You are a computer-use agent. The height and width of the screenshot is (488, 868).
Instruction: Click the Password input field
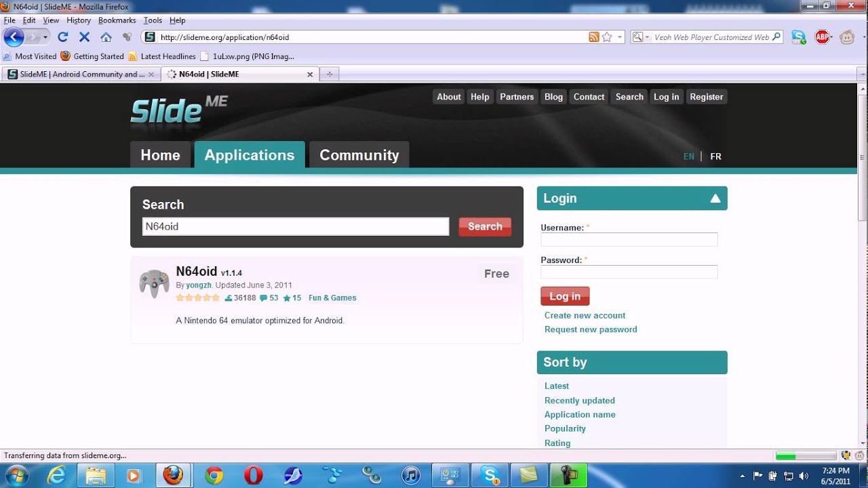629,272
